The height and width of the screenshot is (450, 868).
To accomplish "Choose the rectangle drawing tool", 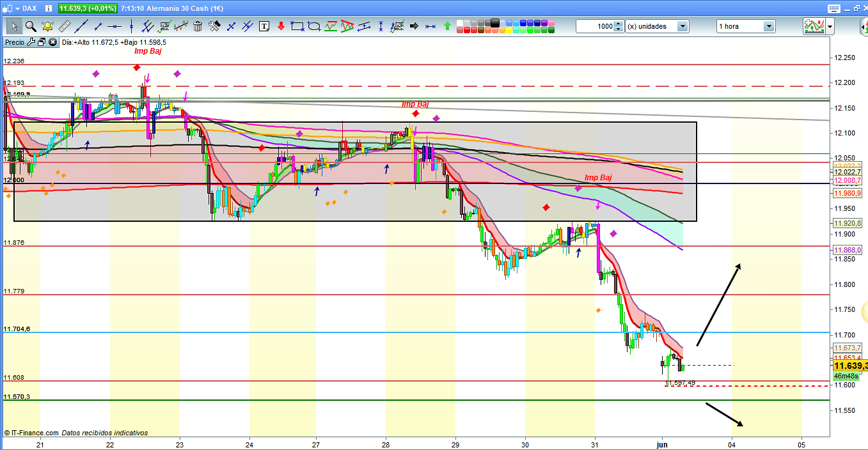I will point(297,26).
